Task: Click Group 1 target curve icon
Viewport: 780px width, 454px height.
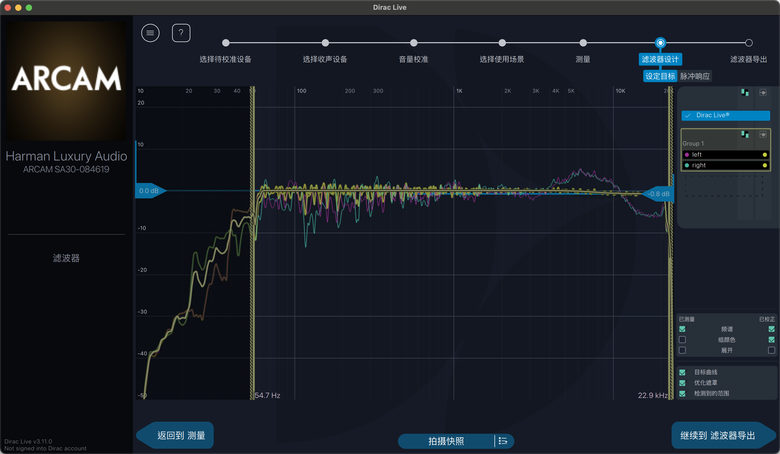Action: [x=763, y=134]
